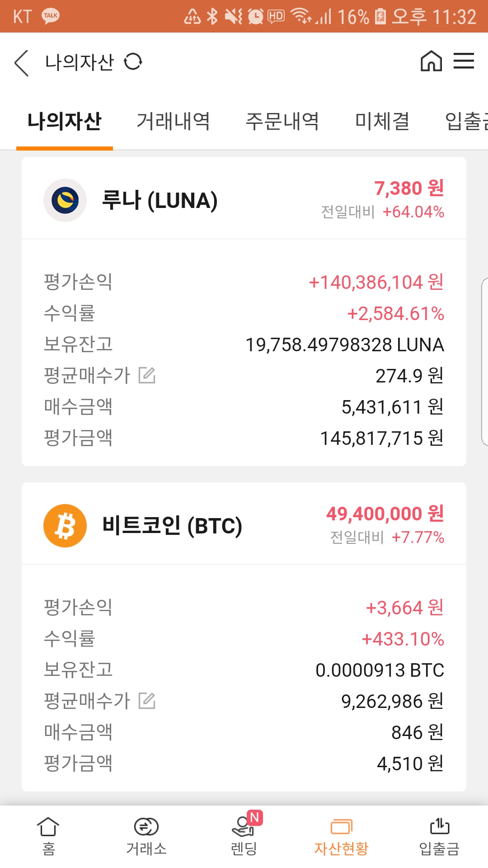Open the 루나 (LUNA) asset header

(244, 198)
